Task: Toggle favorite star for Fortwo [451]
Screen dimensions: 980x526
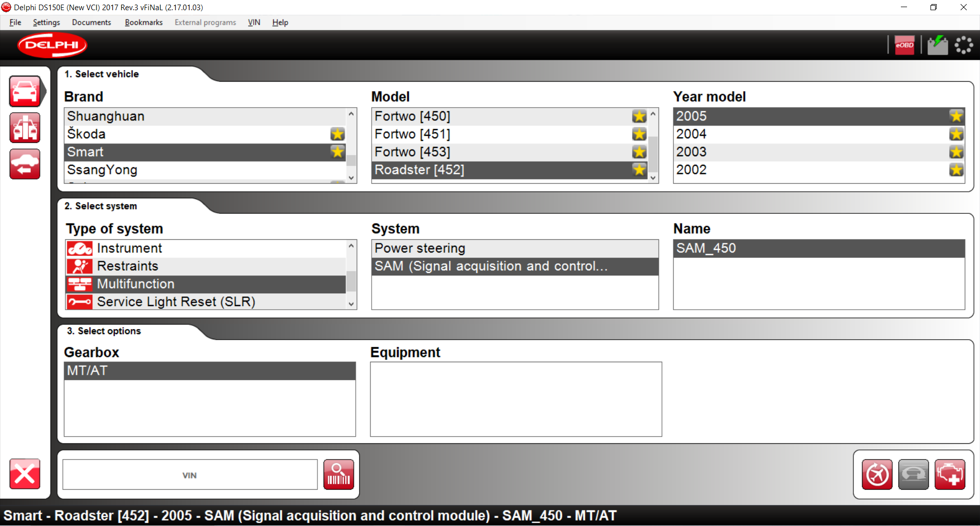Action: (x=639, y=134)
